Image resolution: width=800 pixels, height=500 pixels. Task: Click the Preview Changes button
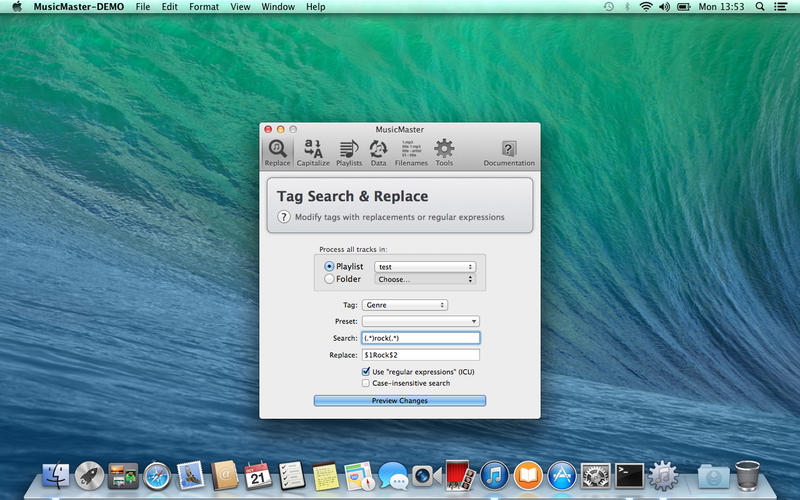coord(399,401)
